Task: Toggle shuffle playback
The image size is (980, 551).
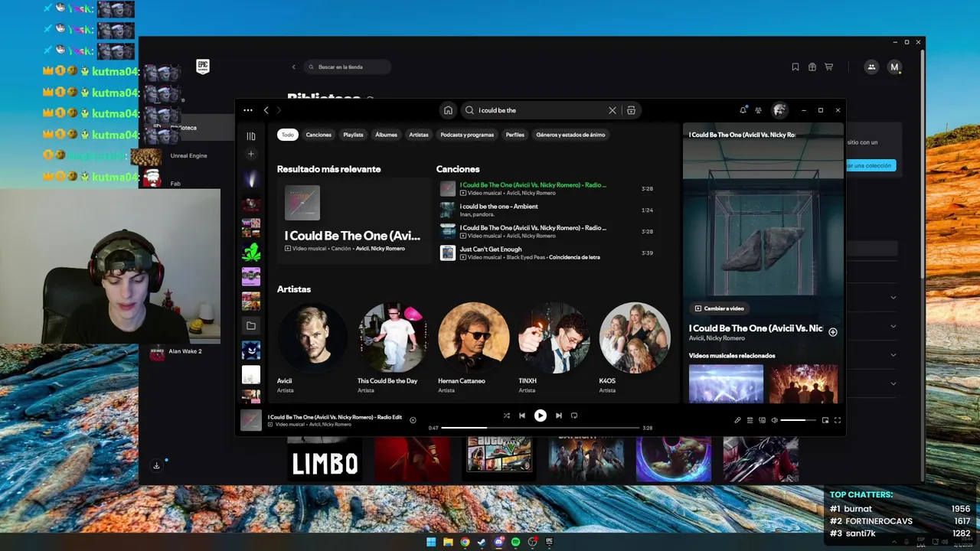Action: [x=506, y=416]
